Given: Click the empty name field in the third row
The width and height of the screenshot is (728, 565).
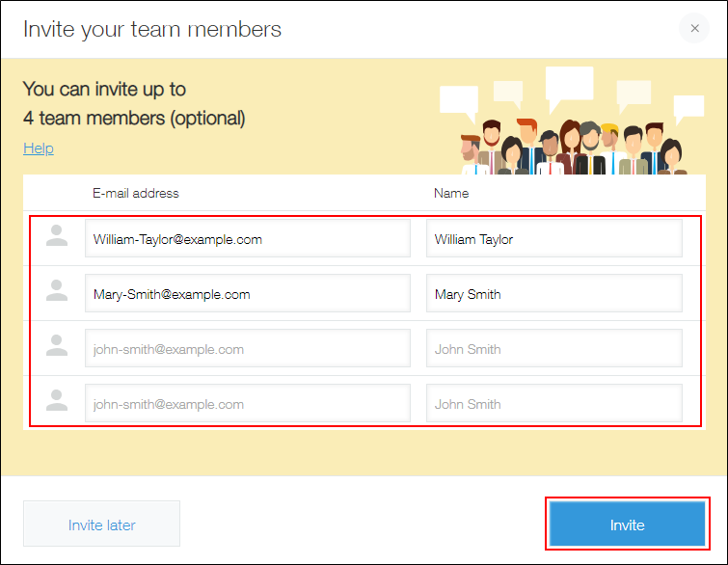Looking at the screenshot, I should [553, 349].
